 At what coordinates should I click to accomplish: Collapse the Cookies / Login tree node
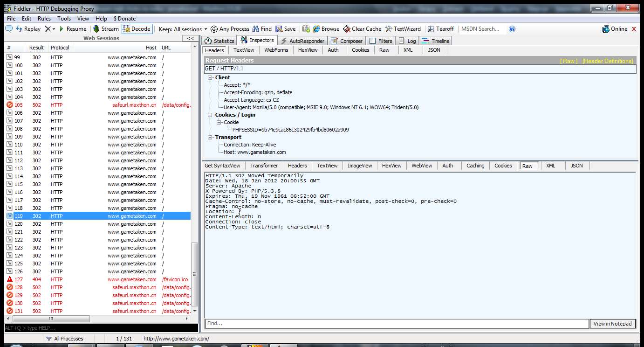[x=210, y=115]
